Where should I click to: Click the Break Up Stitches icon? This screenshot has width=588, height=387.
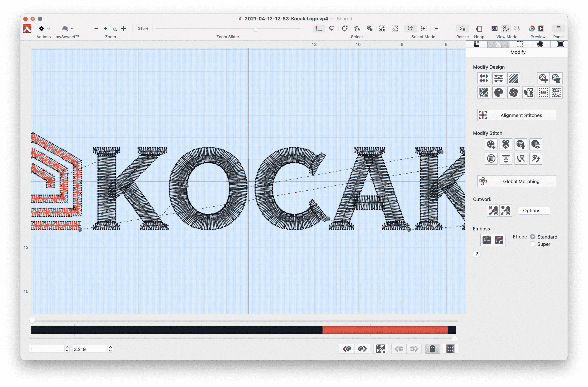point(483,93)
